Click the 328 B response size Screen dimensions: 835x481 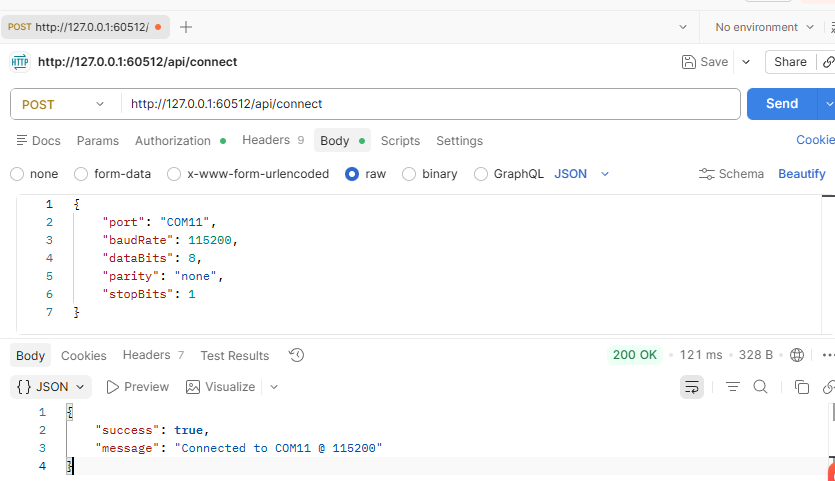click(756, 355)
